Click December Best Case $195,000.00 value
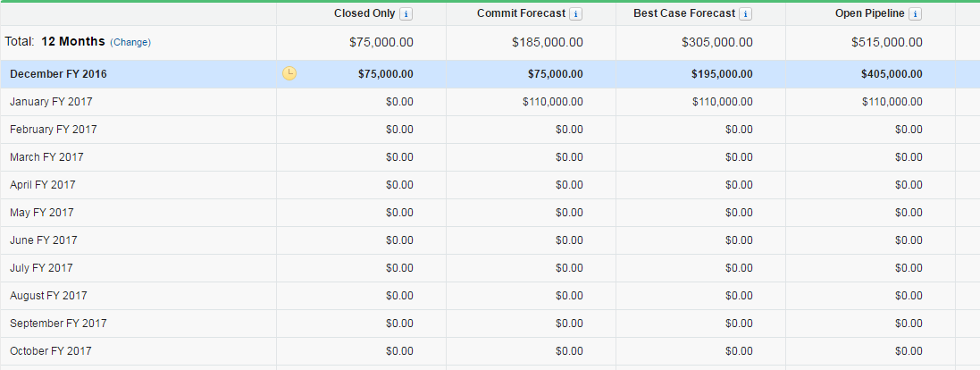Viewport: 980px width, 370px height. (x=722, y=74)
